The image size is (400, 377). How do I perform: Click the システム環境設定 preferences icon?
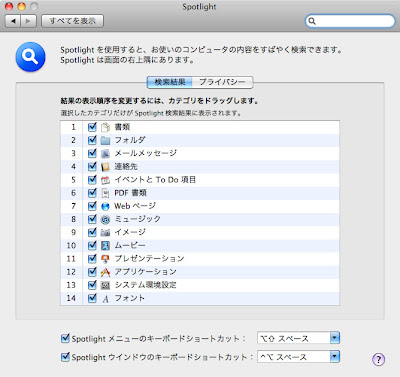(x=105, y=285)
